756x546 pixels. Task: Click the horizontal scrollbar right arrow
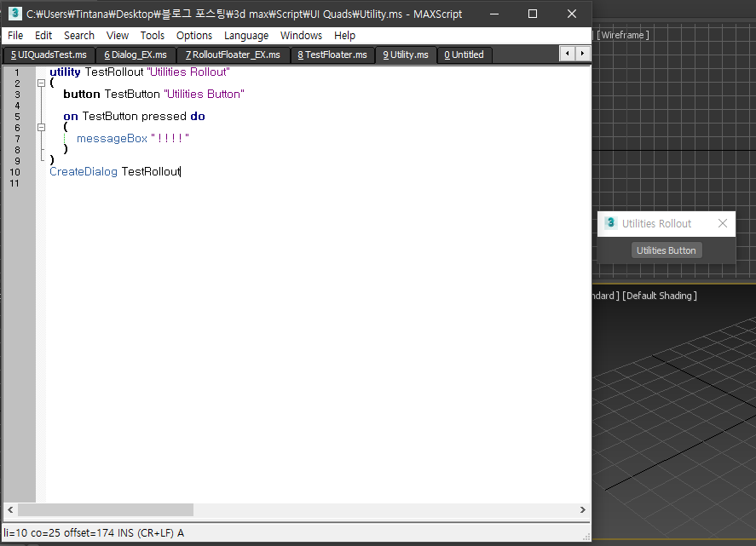coord(583,509)
